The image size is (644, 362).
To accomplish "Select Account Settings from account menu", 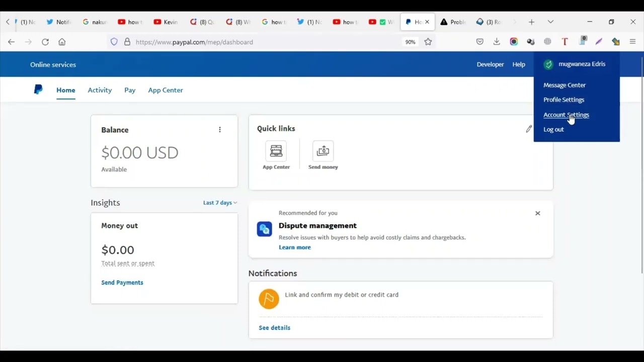I will 566,115.
